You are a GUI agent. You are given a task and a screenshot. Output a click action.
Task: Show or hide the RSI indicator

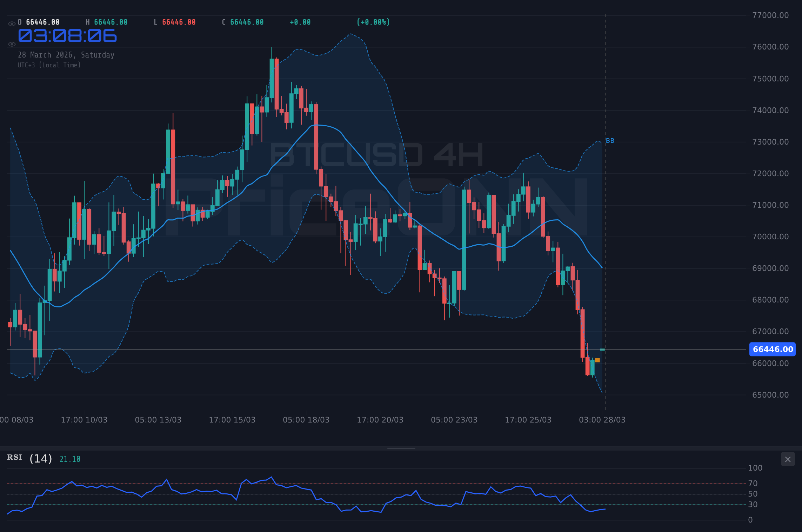15,457
